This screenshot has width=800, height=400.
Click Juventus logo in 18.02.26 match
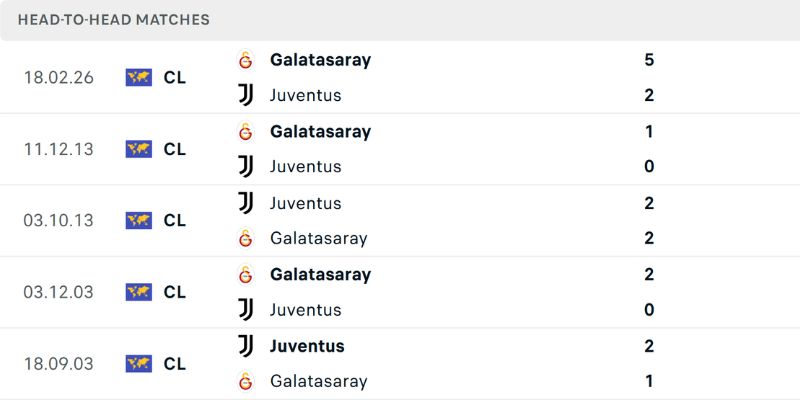(246, 95)
